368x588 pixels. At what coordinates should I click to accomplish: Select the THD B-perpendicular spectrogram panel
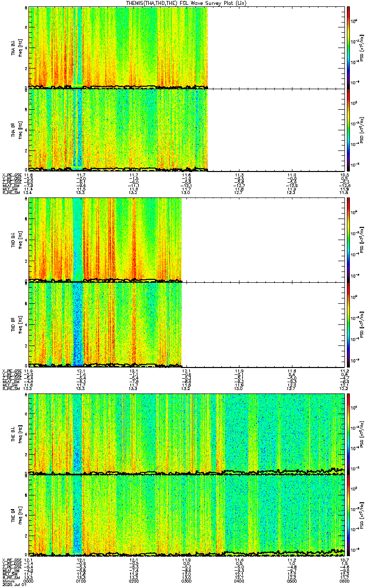(186, 239)
